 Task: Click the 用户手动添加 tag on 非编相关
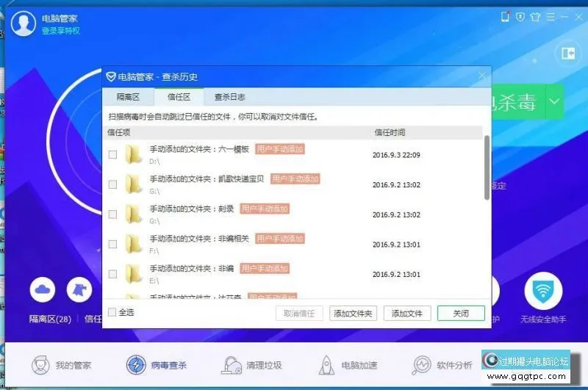pyautogui.click(x=280, y=239)
